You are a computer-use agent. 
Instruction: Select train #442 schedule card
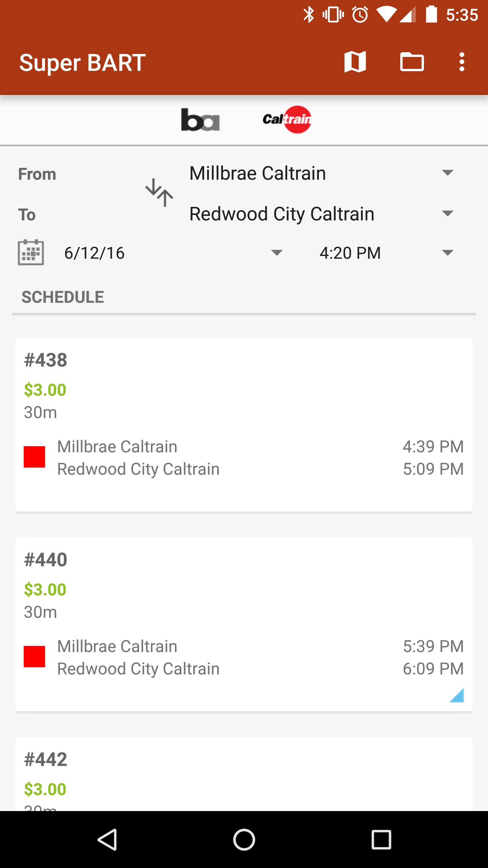coord(244,774)
